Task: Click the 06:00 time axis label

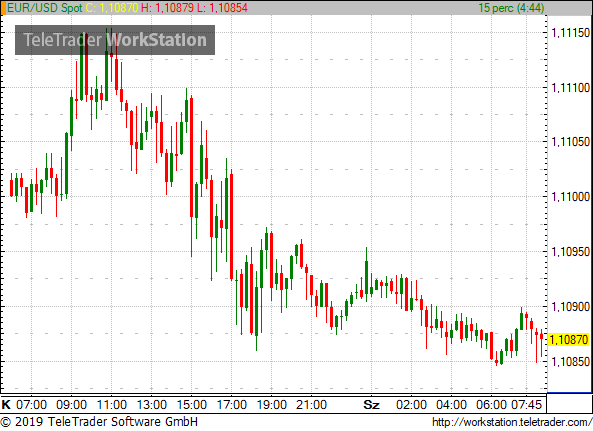Action: (491, 405)
